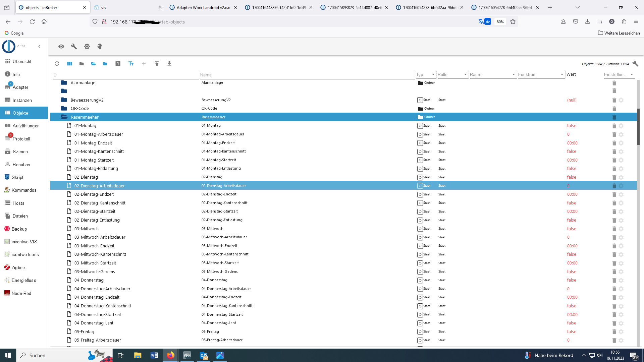Open Skript in the sidebar
This screenshot has width=644, height=362.
pyautogui.click(x=24, y=177)
